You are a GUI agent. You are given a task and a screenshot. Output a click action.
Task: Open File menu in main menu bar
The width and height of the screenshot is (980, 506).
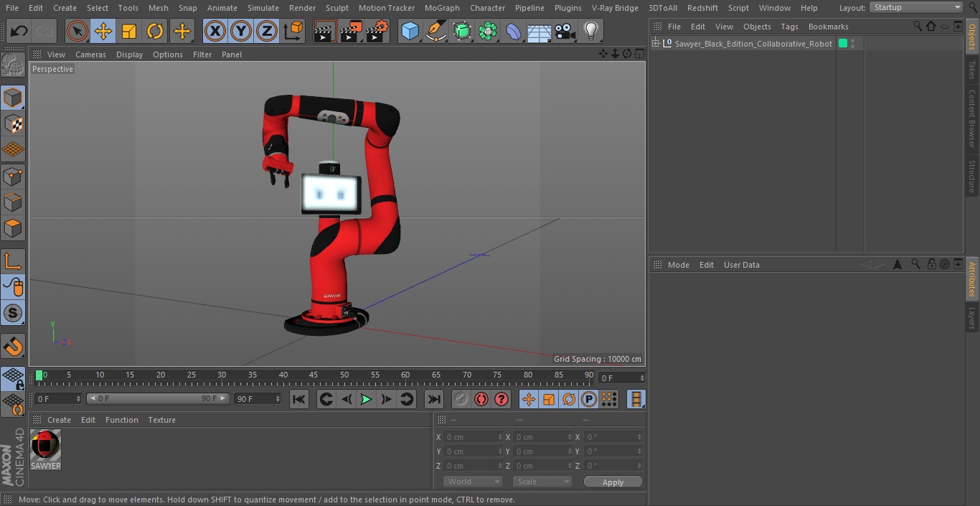[x=11, y=8]
